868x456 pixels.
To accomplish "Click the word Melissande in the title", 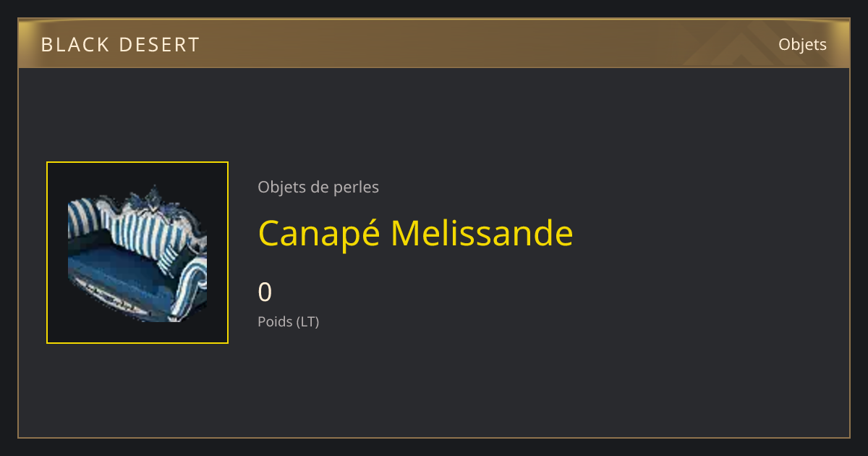I will (x=482, y=232).
